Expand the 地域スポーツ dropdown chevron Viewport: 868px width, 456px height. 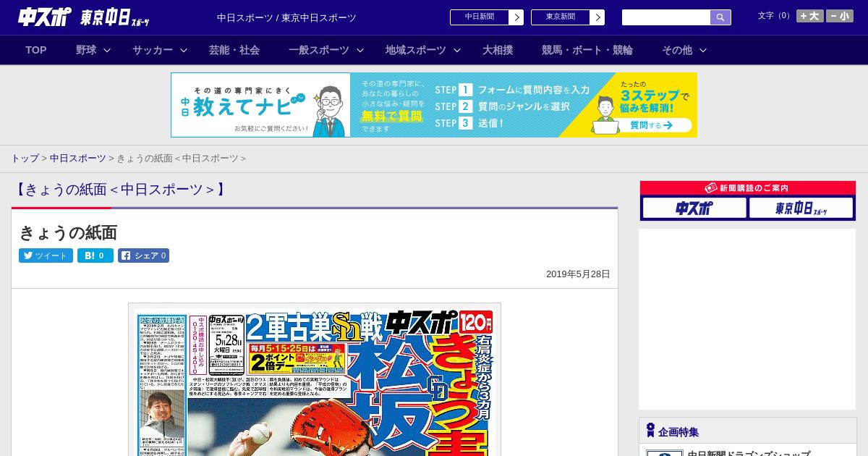click(x=457, y=50)
